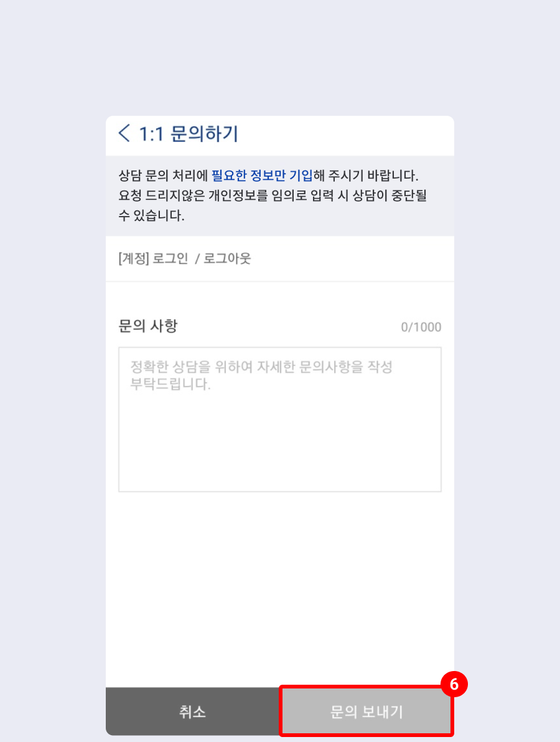Click the notice line starting 요청 드리지않은 개인정보를
560x742 pixels.
click(x=273, y=195)
